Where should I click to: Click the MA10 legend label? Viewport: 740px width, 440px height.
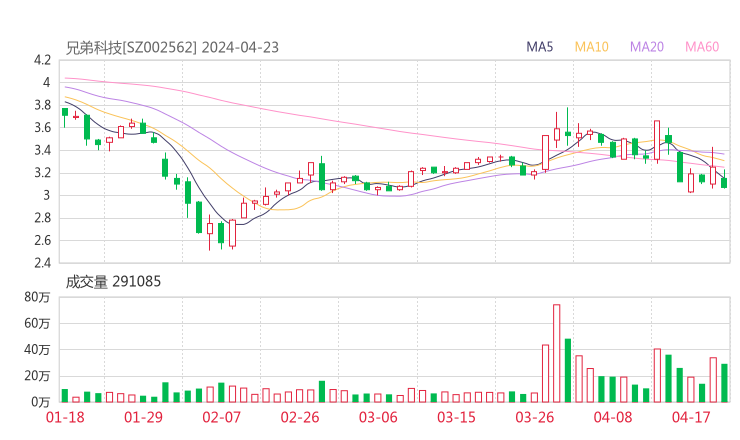tap(591, 47)
